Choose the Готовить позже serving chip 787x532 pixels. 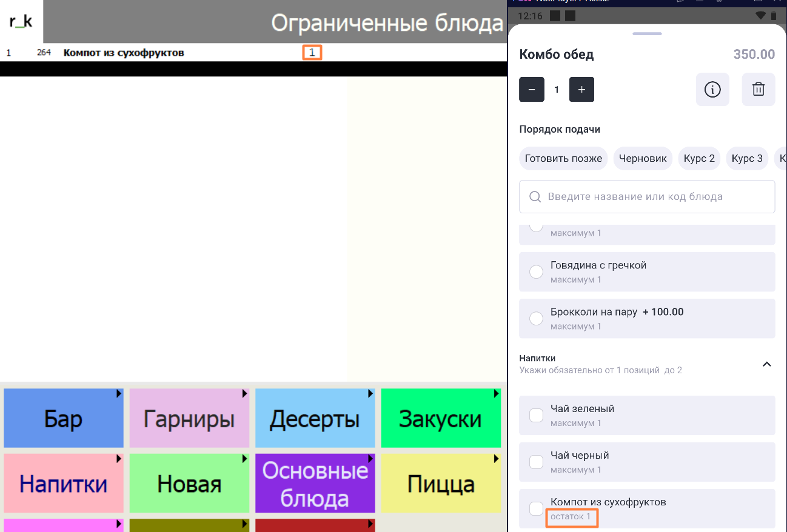click(563, 159)
